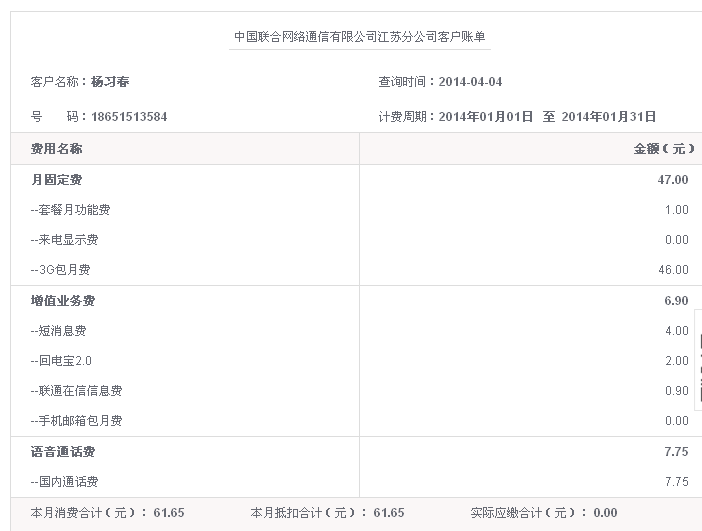Click the 7.75 amount for 国内通话费
This screenshot has width=702, height=531.
(676, 482)
